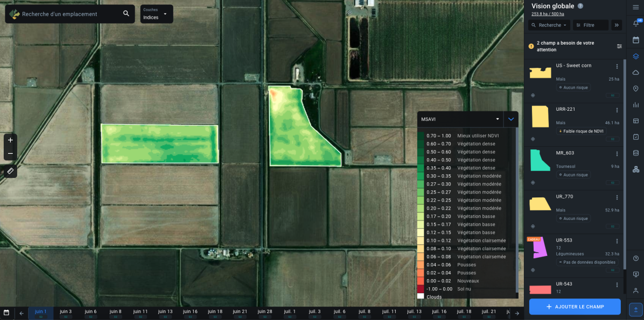Open the location pin icon in sidebar
Image resolution: width=644 pixels, height=320 pixels.
click(636, 89)
